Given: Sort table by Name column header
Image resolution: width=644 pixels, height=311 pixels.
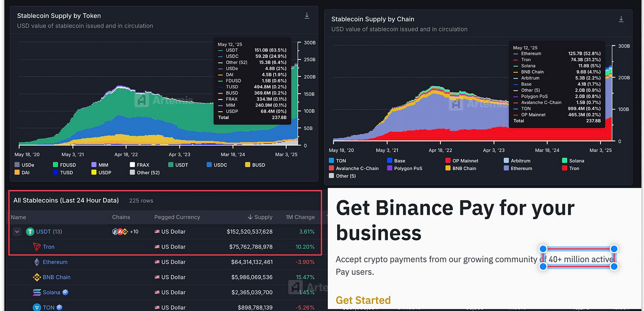Looking at the screenshot, I should [19, 217].
